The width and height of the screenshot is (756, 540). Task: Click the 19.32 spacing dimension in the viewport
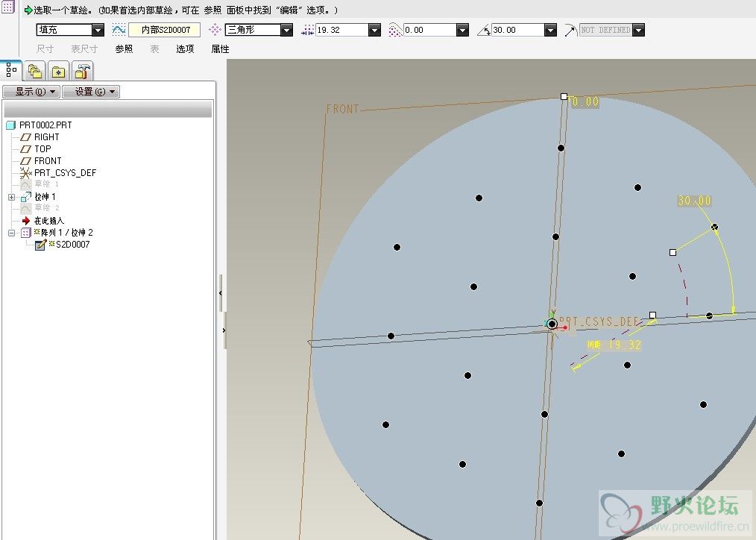(625, 345)
